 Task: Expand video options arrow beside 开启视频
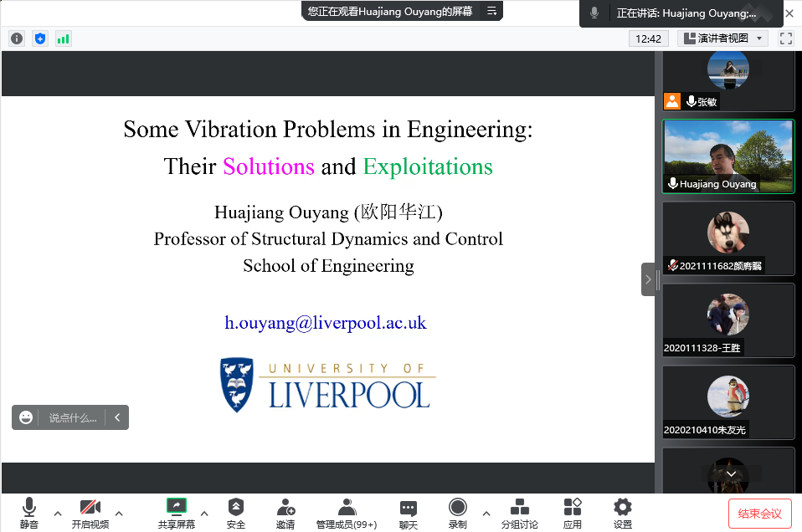119,513
